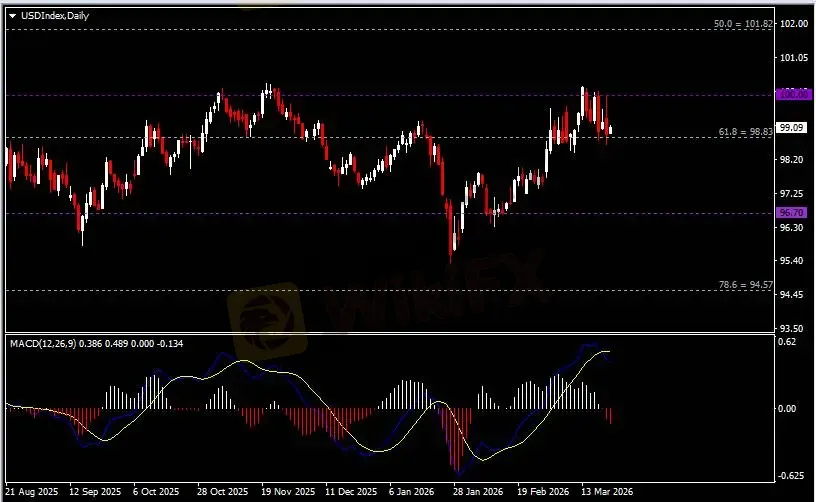
Task: Click the current price label 99.09
Action: tap(791, 127)
